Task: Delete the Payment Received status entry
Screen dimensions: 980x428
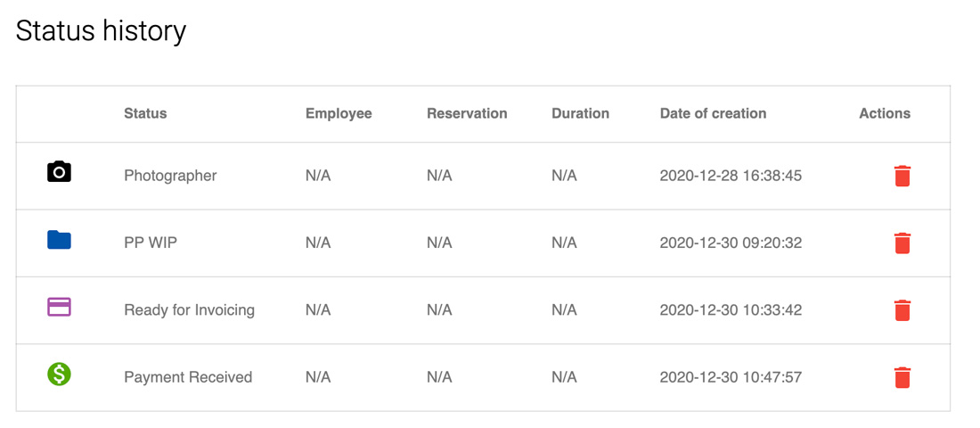Action: (902, 377)
